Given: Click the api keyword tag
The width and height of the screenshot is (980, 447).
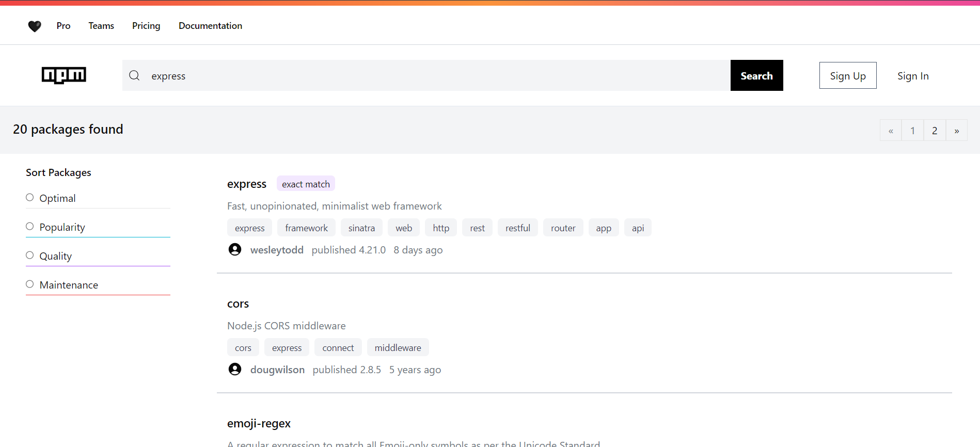Looking at the screenshot, I should pos(638,228).
